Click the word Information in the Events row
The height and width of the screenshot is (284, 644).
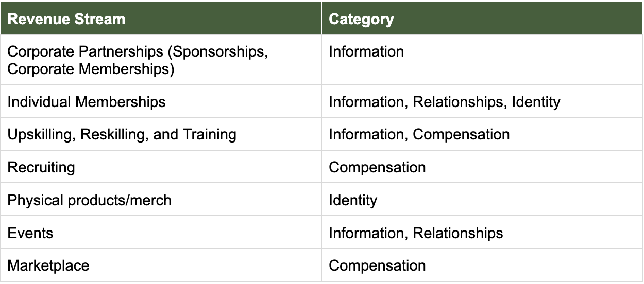coord(366,233)
